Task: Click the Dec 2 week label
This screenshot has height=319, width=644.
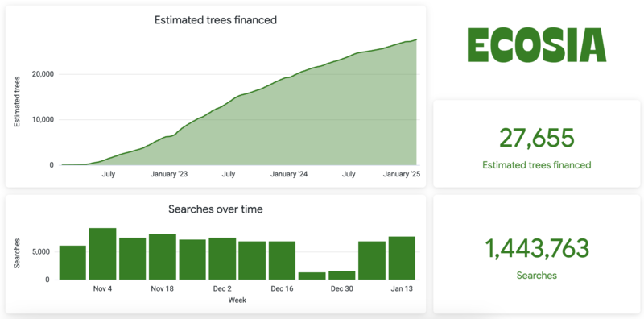Action: pyautogui.click(x=222, y=288)
